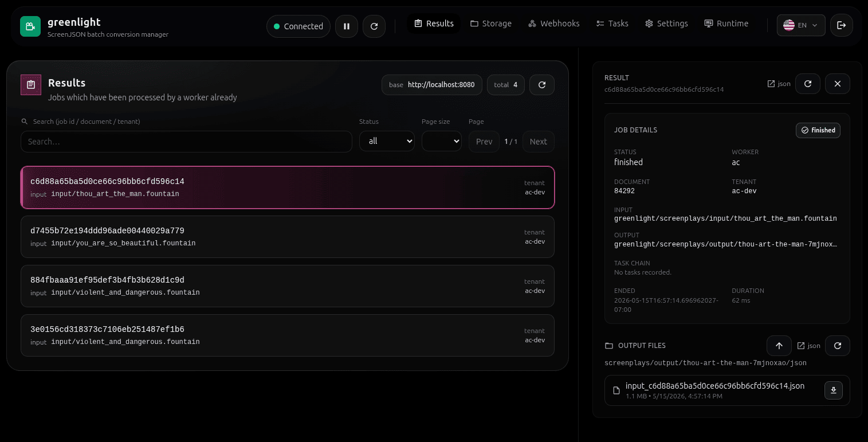Select job d7455b72e194ddd96ade00440029a779

click(x=288, y=237)
